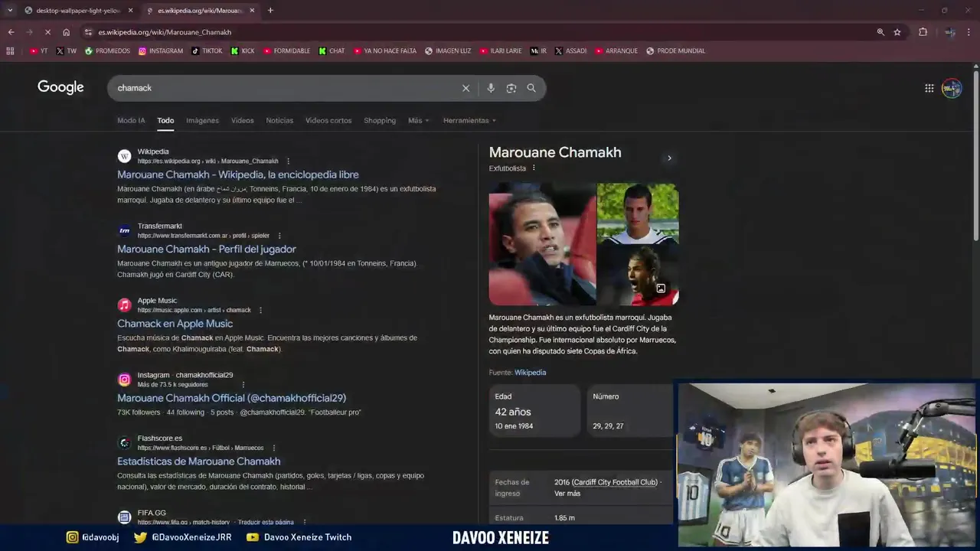This screenshot has height=551, width=980.
Task: Select the Vídeos tab
Action: coord(242,120)
